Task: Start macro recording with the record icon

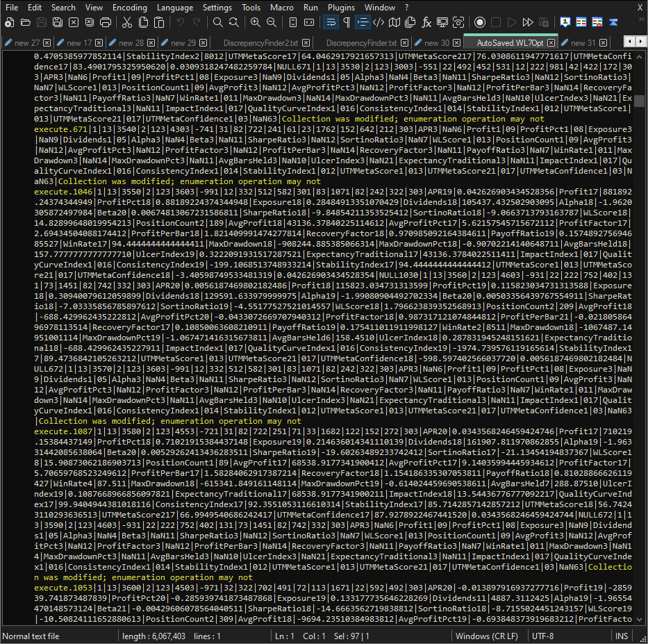Action: coord(479,23)
